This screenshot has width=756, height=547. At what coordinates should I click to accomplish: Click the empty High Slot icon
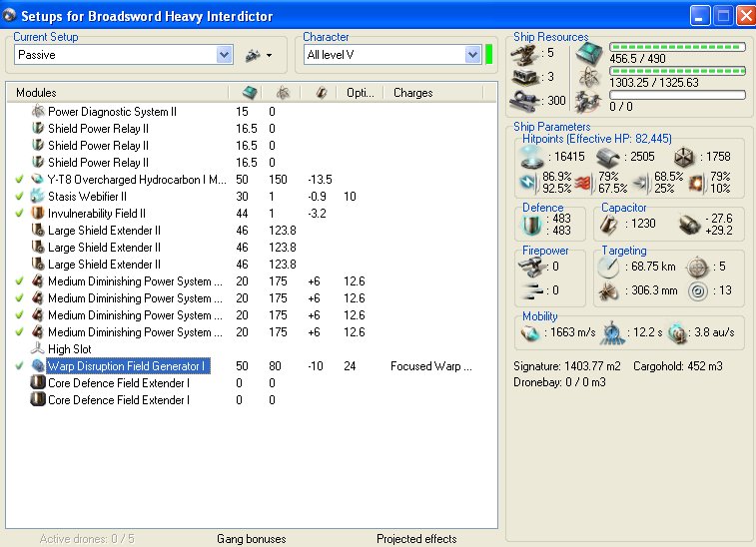point(38,349)
